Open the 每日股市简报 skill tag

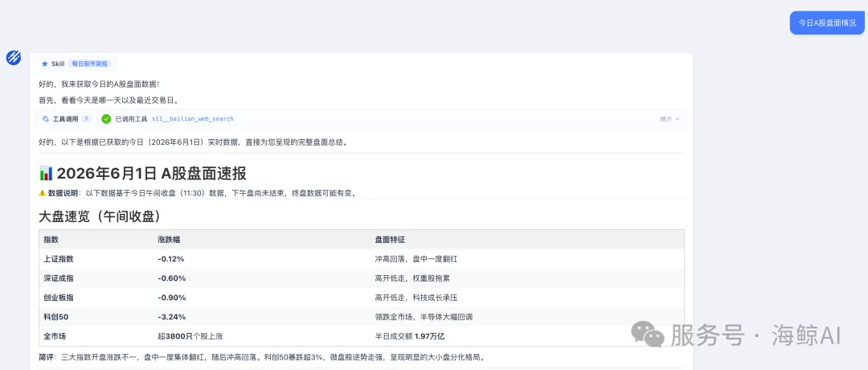(x=90, y=64)
